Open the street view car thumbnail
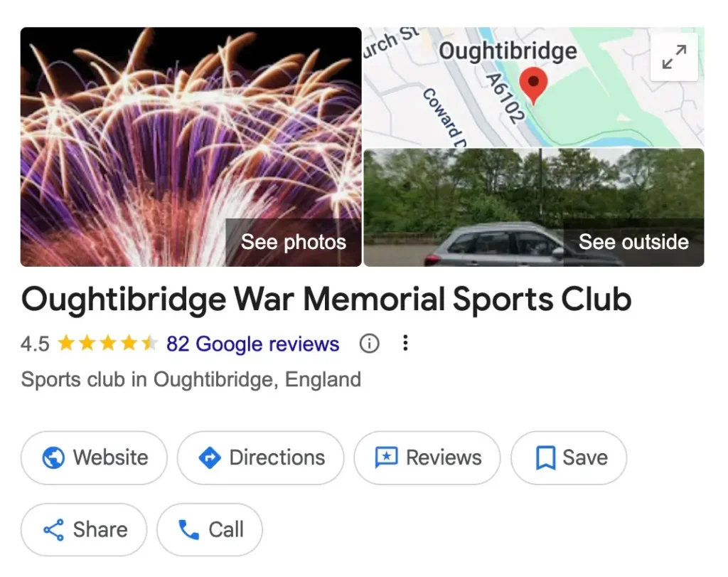 (533, 208)
